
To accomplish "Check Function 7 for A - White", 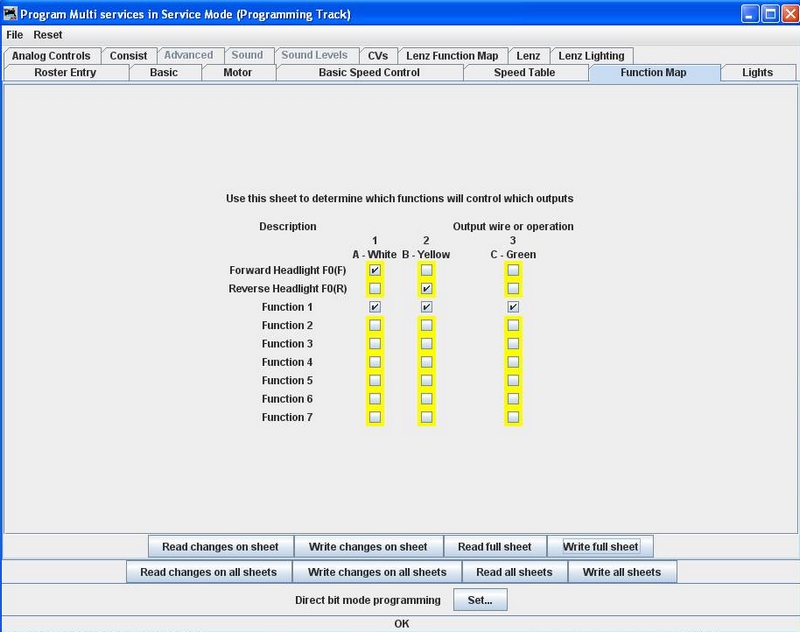I will click(374, 417).
